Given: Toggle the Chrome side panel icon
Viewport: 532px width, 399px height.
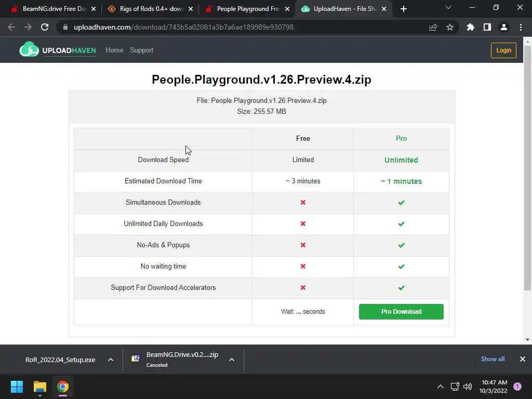Looking at the screenshot, I should (x=487, y=27).
